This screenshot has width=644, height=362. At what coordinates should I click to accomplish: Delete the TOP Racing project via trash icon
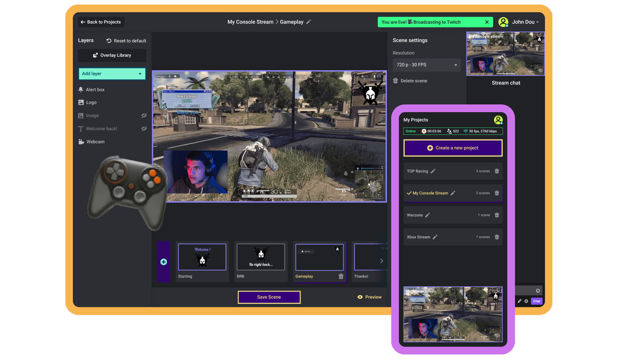(x=497, y=171)
